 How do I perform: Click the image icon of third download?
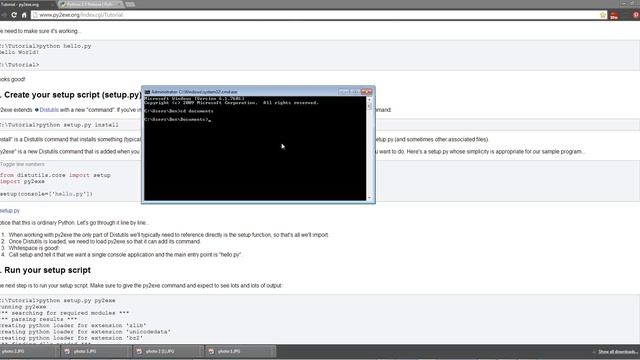(x=139, y=351)
